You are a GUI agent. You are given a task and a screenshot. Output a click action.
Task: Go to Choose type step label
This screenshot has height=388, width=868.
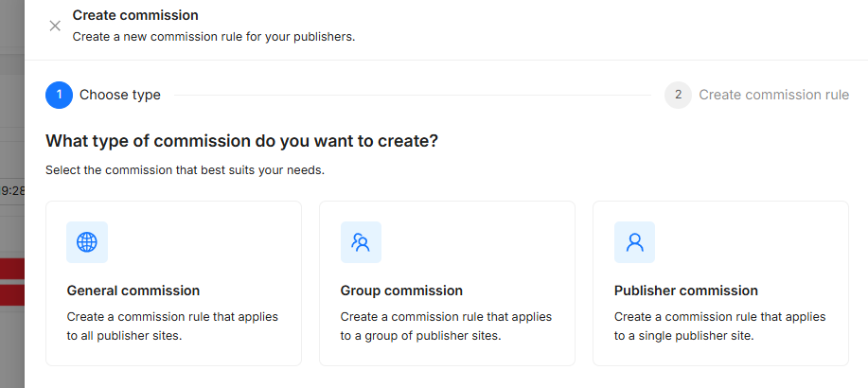pyautogui.click(x=120, y=95)
